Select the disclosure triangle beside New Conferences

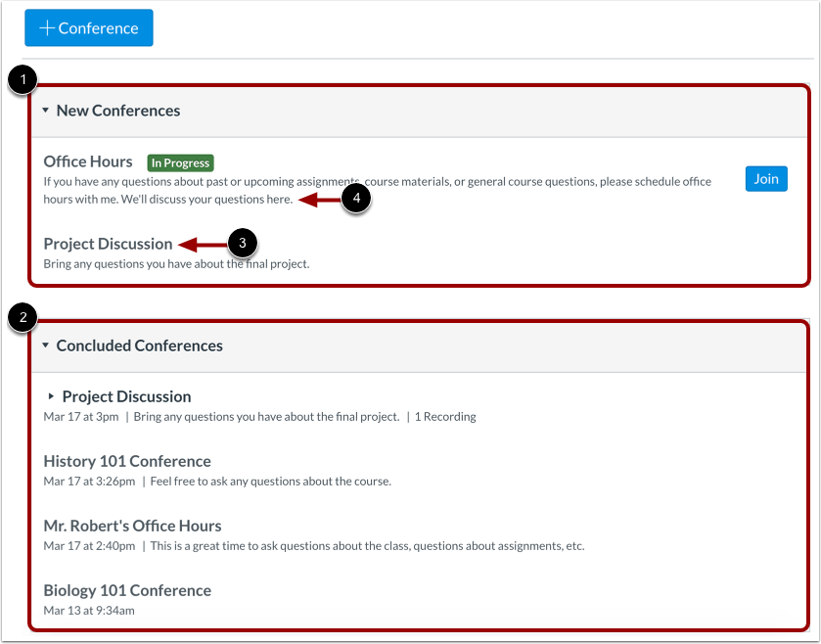click(x=45, y=111)
